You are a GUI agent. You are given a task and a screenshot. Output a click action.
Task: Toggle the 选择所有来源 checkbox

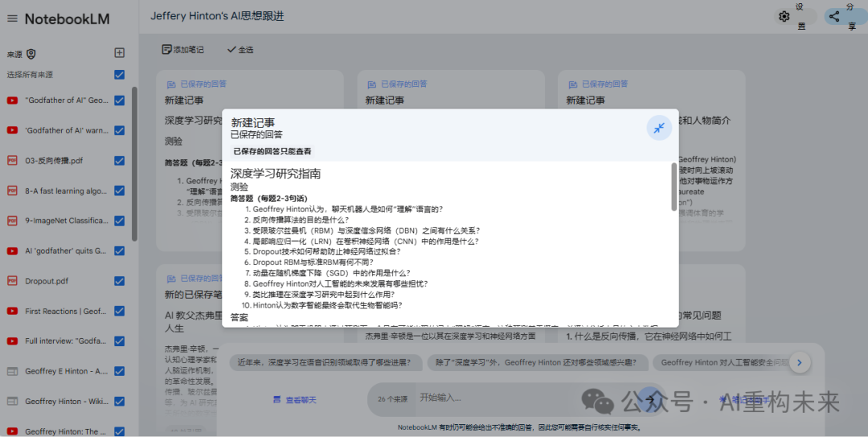click(119, 74)
